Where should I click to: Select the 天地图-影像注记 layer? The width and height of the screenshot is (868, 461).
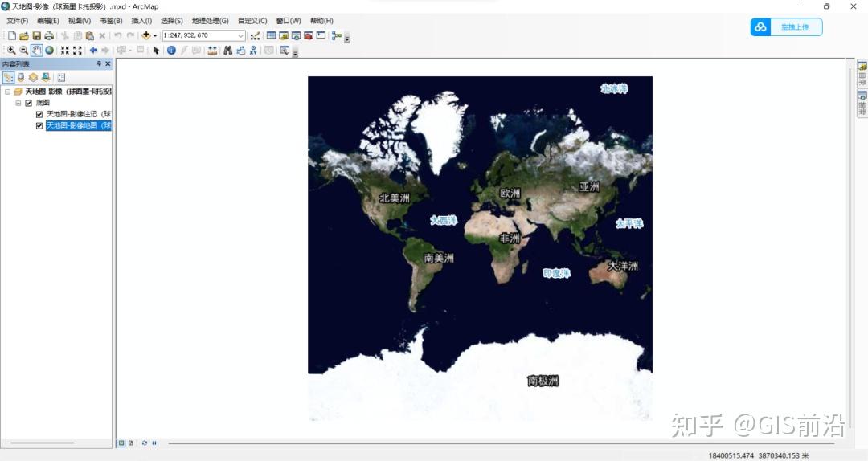tap(79, 114)
